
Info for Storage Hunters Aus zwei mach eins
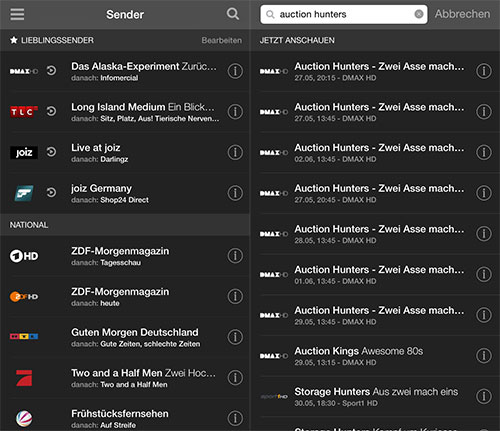(484, 396)
